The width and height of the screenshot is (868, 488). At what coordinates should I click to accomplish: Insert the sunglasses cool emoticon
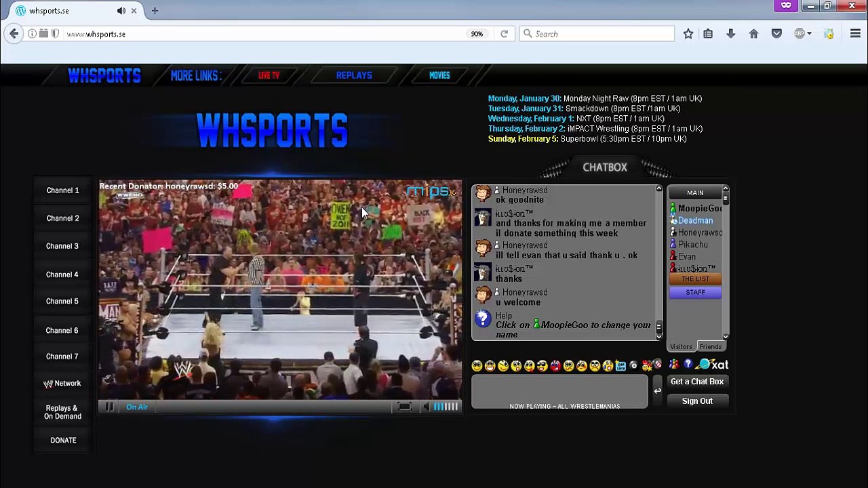coord(542,366)
